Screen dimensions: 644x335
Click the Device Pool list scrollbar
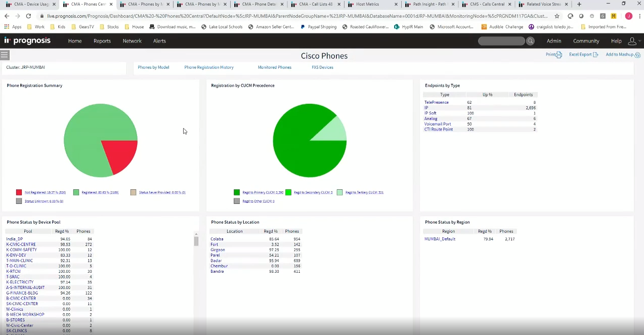(196, 241)
